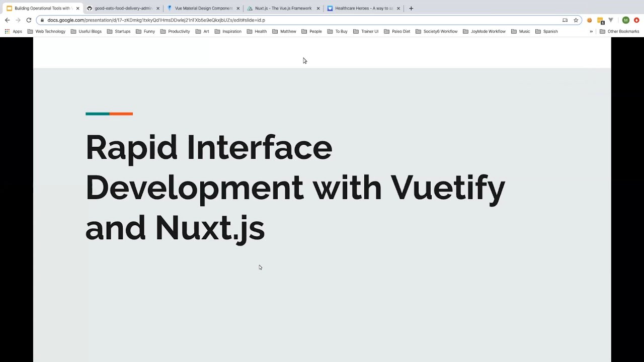Click the forward navigation arrow

[x=18, y=20]
